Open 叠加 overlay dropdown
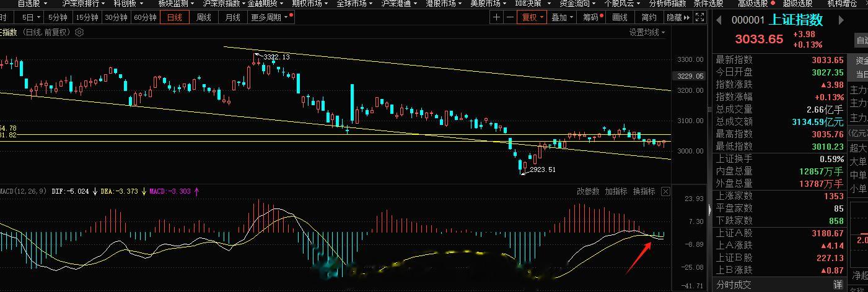Screen dimensions: 868x292 pyautogui.click(x=563, y=17)
